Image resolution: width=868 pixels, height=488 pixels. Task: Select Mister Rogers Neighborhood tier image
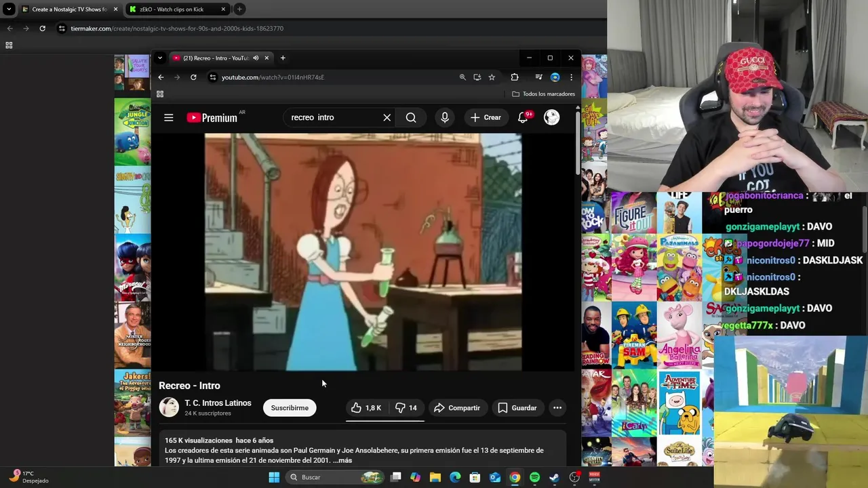point(132,335)
